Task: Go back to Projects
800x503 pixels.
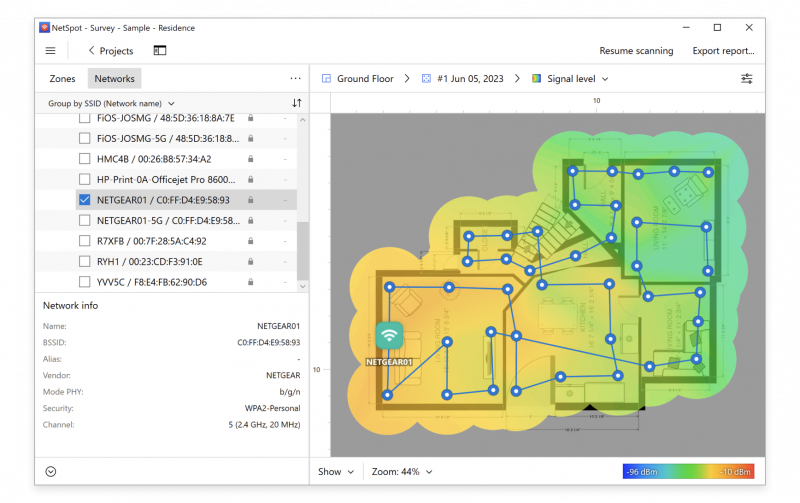Action: [x=111, y=51]
